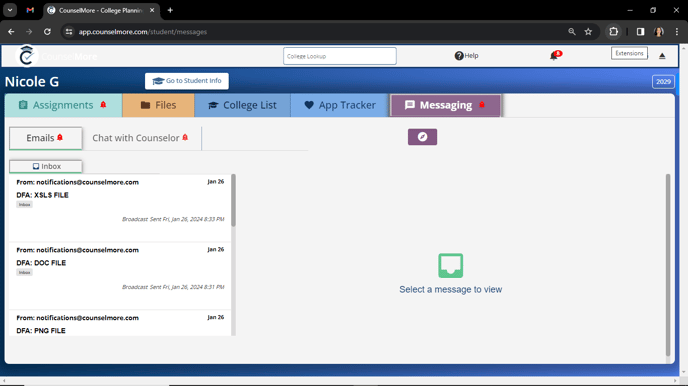
Task: Click the email list vertical scrollbar
Action: click(x=233, y=200)
